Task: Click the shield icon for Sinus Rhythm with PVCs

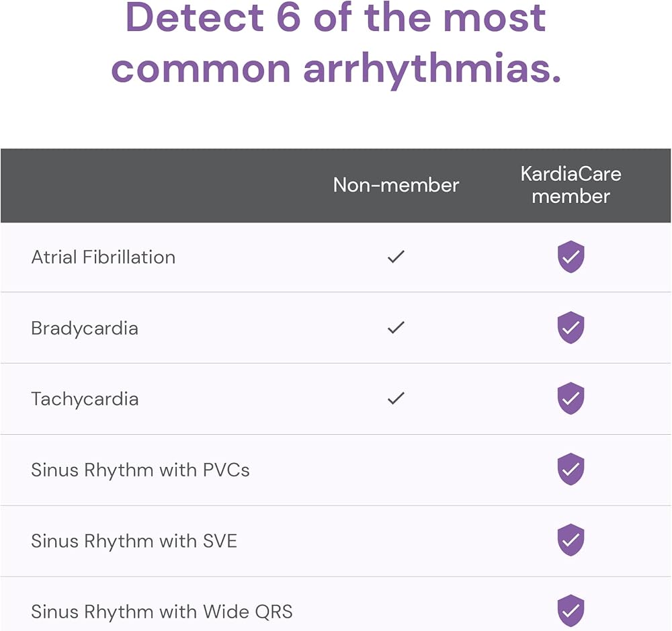Action: coord(571,469)
